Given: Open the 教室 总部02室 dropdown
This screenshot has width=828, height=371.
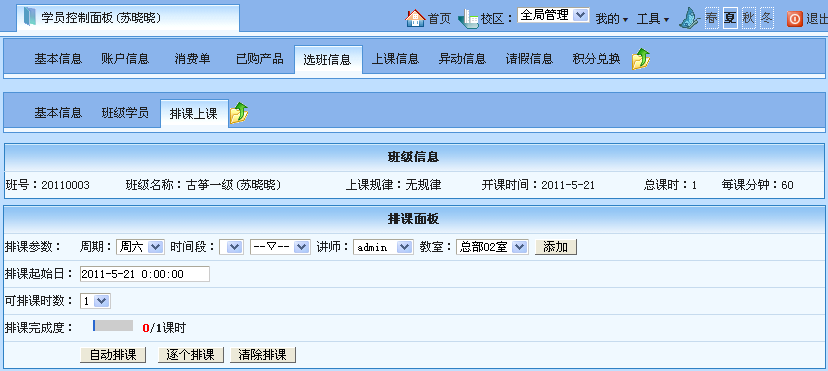Looking at the screenshot, I should [492, 247].
